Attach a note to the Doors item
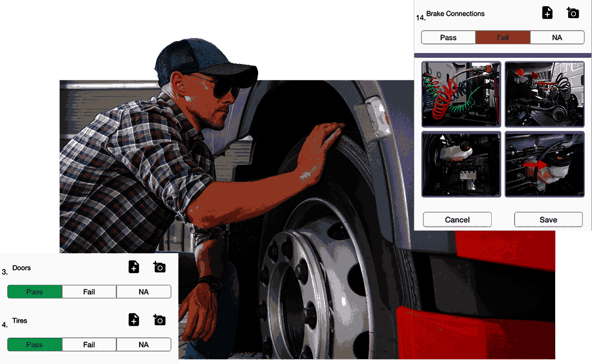 pos(133,267)
